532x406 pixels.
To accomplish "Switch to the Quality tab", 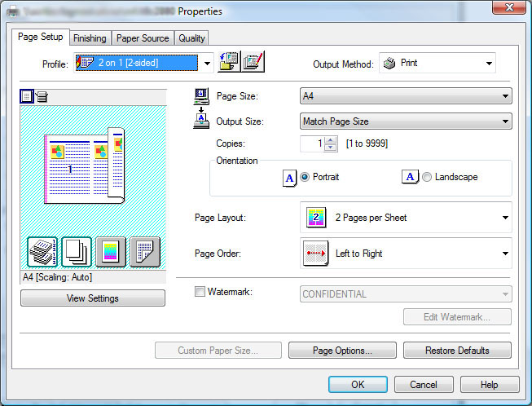I will 191,38.
